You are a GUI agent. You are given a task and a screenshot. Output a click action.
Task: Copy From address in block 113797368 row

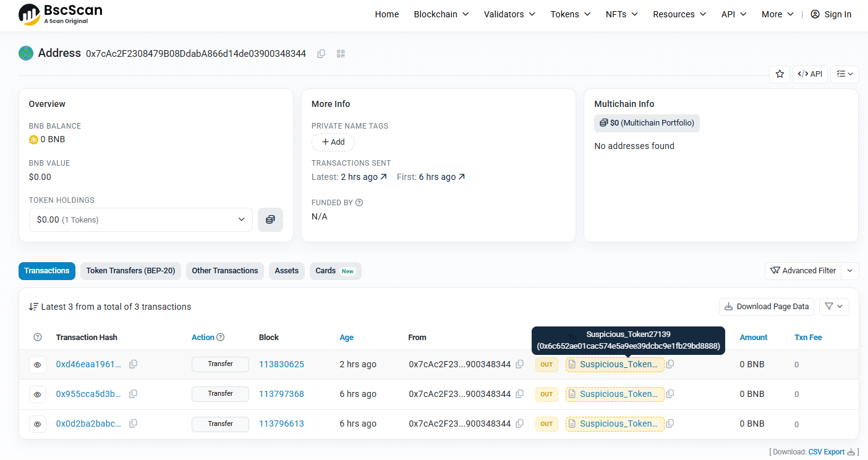click(520, 394)
